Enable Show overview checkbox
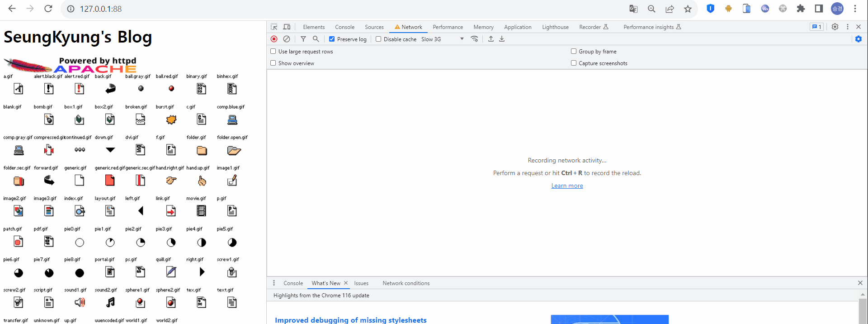868x324 pixels. coord(273,63)
